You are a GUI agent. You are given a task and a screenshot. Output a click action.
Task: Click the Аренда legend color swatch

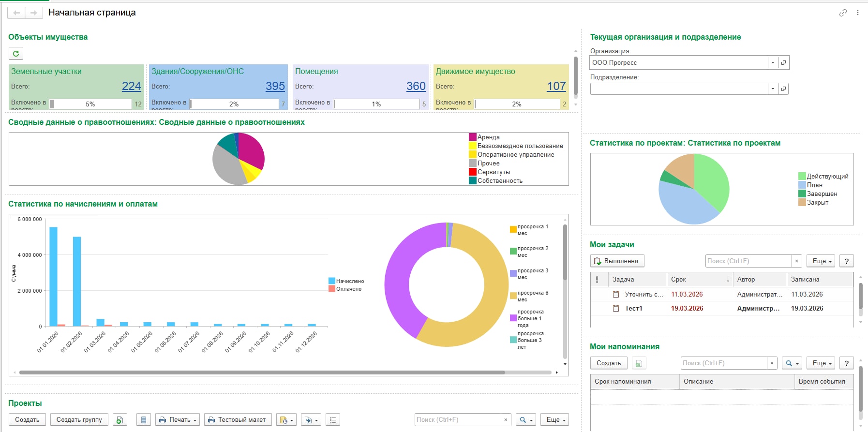click(x=473, y=137)
